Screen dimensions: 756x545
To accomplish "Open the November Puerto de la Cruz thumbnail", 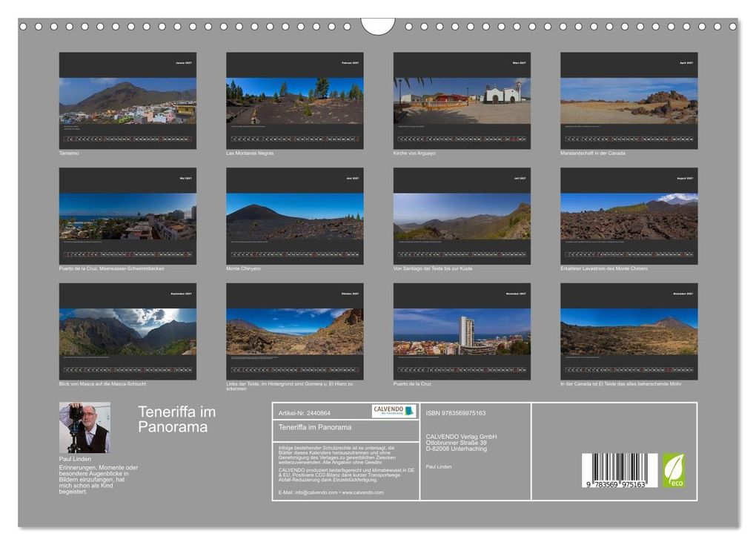I will point(462,331).
